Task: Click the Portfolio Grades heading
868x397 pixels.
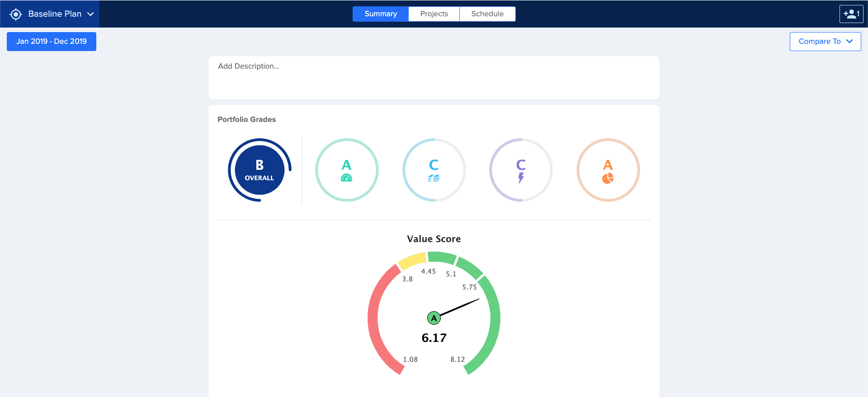Action: [246, 119]
